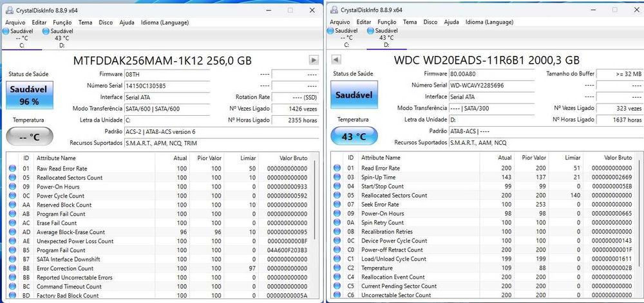Click power-on hours field 1637 horas

point(620,120)
